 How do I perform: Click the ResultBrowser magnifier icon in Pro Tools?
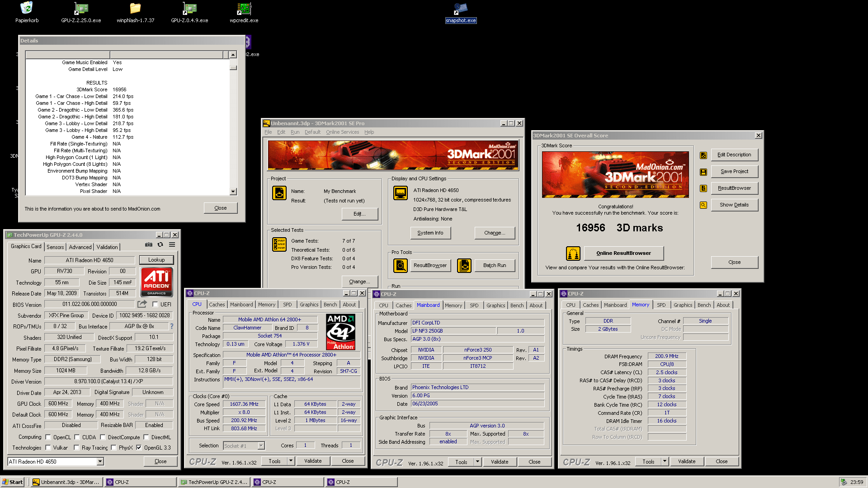click(x=401, y=265)
